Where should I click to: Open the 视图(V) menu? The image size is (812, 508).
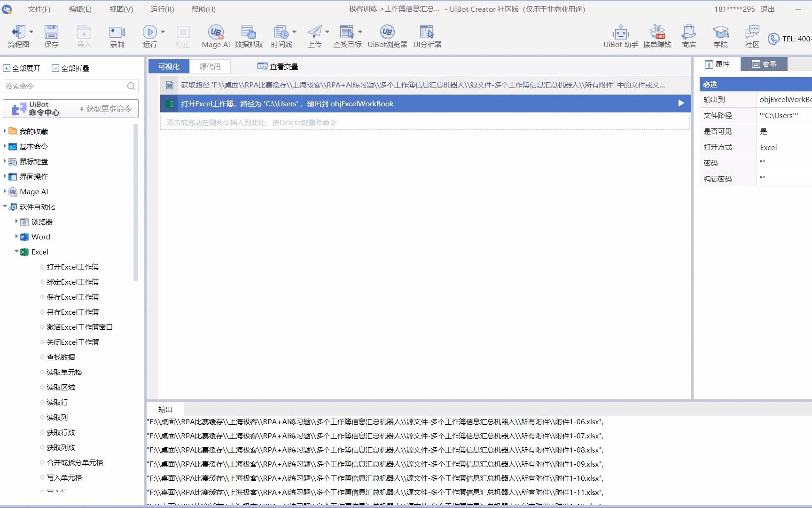coord(121,9)
